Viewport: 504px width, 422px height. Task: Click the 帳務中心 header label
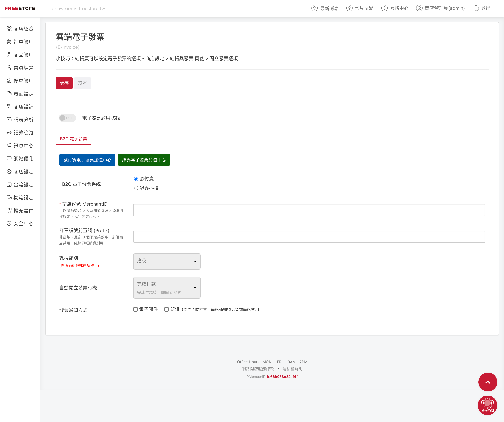[x=399, y=8]
